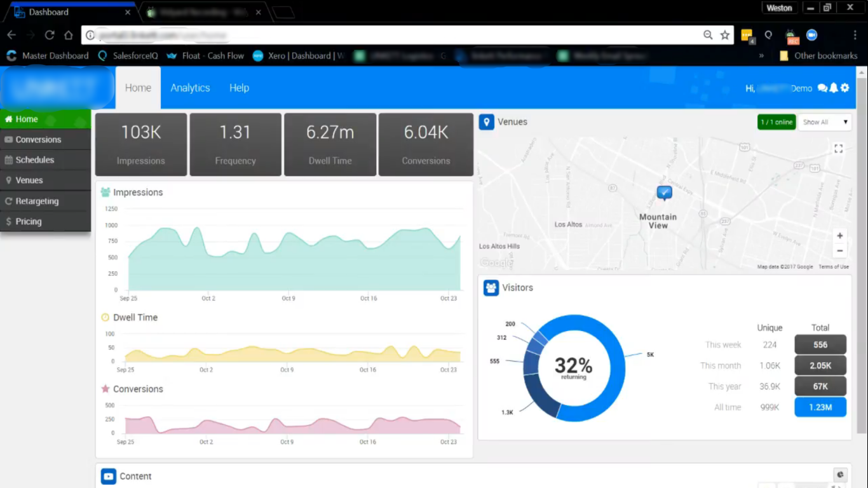Expand the hidden bookmarks chevron

coord(761,56)
